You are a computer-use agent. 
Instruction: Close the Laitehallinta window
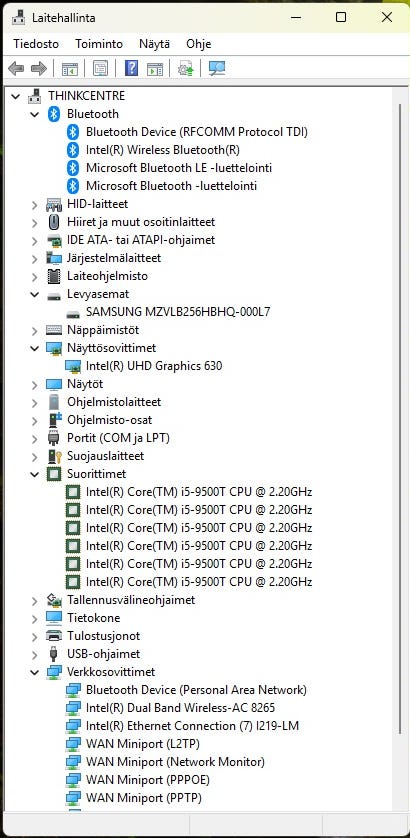click(387, 17)
